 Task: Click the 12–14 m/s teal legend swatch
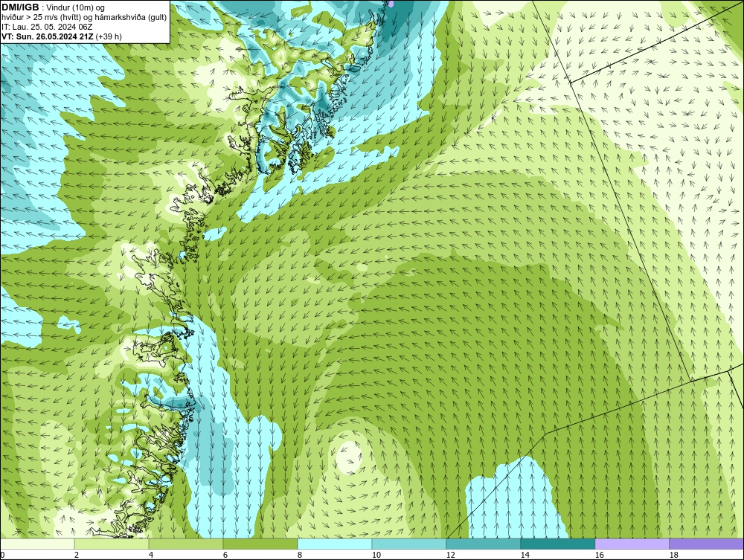click(483, 544)
